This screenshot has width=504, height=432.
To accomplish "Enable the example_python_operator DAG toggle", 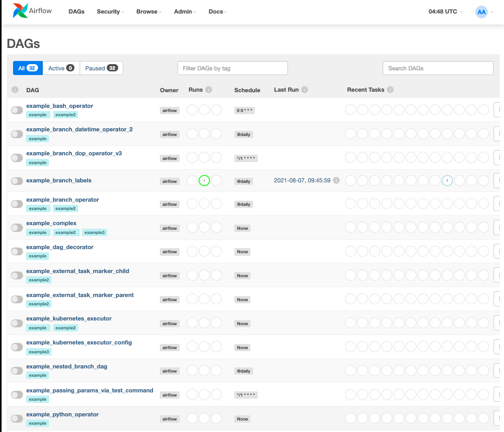I will click(17, 418).
